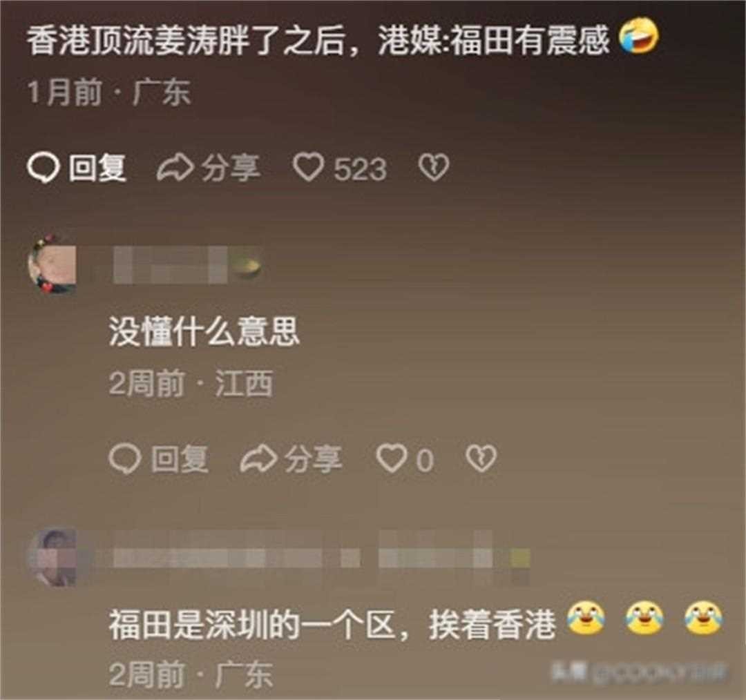Dislike the 没懂什么意思 comment via broken heart

[481, 458]
